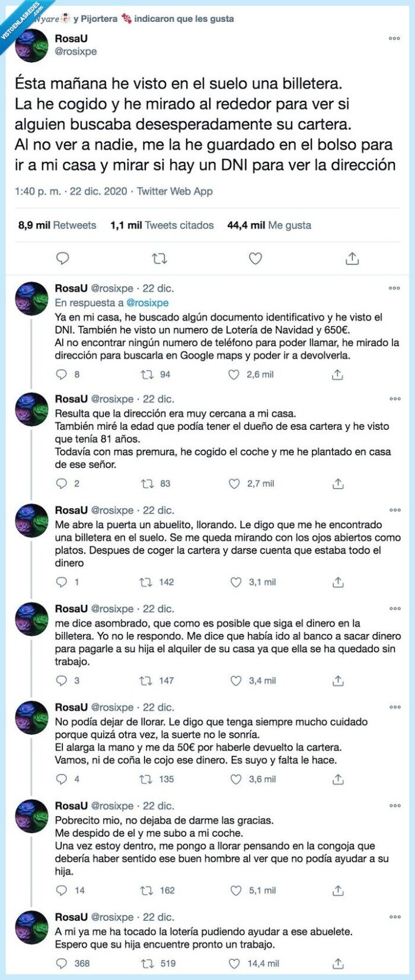Open more options on the DNI reply tweet
Image resolution: width=415 pixels, height=980 pixels.
[x=393, y=287]
